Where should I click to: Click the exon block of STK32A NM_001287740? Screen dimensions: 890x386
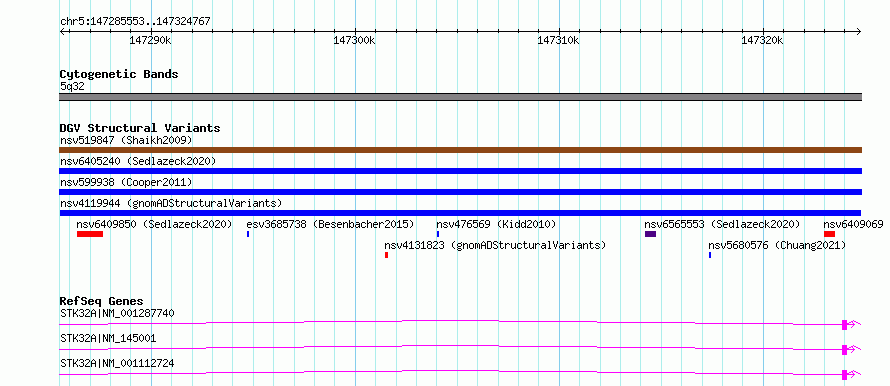pos(845,324)
